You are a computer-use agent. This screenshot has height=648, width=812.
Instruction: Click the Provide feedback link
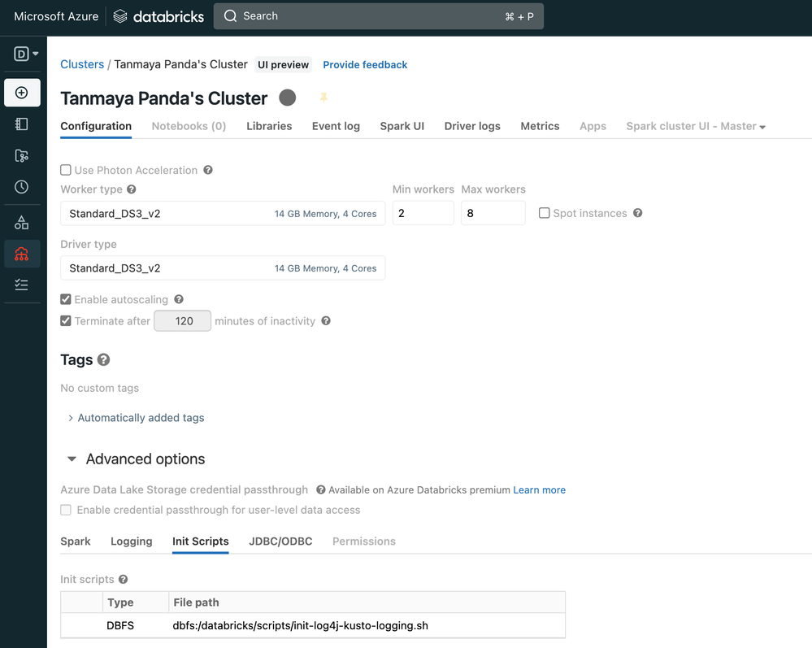[x=365, y=65]
